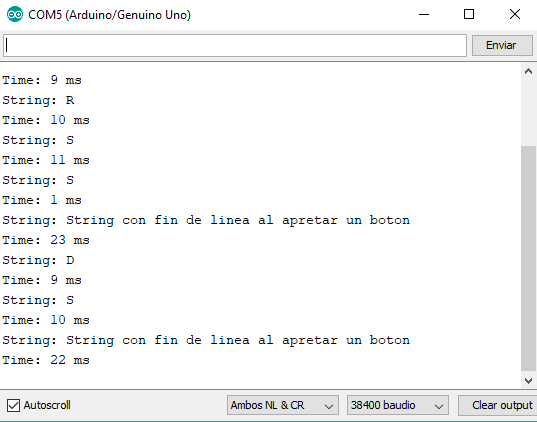Image resolution: width=537 pixels, height=422 pixels.
Task: Minimize the COM5 serial monitor window
Action: 424,14
